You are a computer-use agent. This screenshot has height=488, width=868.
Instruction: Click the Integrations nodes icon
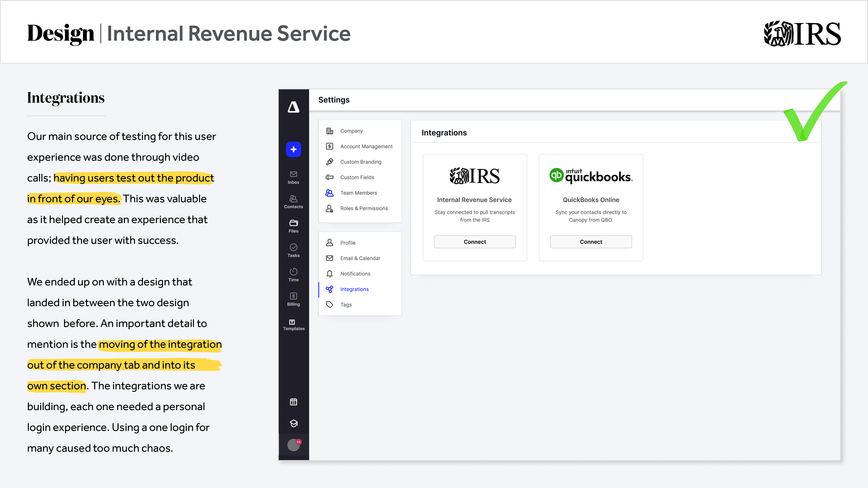pos(330,289)
